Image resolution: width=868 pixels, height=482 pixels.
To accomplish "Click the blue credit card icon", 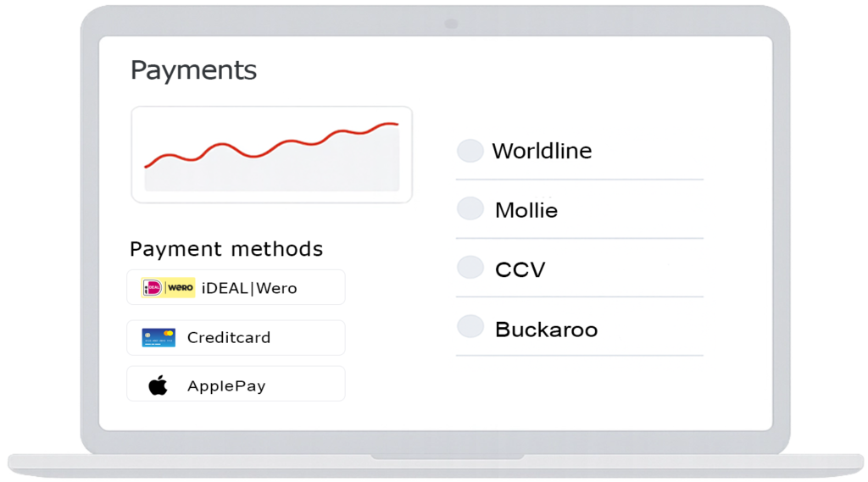I will [159, 337].
